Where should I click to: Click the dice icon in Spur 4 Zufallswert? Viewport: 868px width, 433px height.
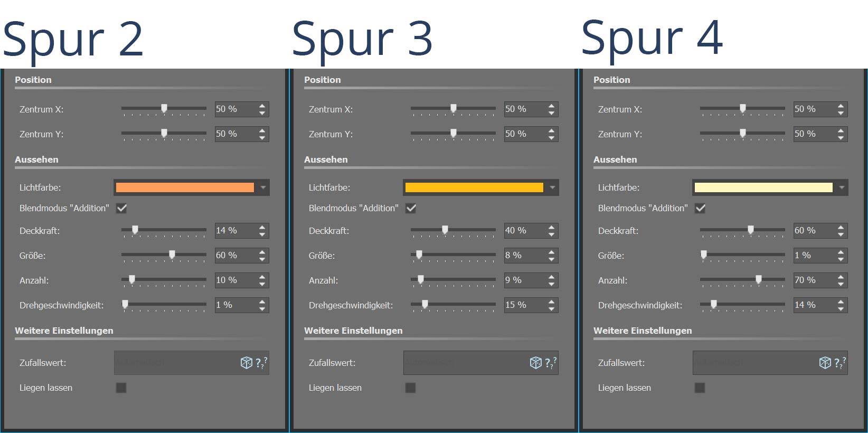[x=825, y=363]
